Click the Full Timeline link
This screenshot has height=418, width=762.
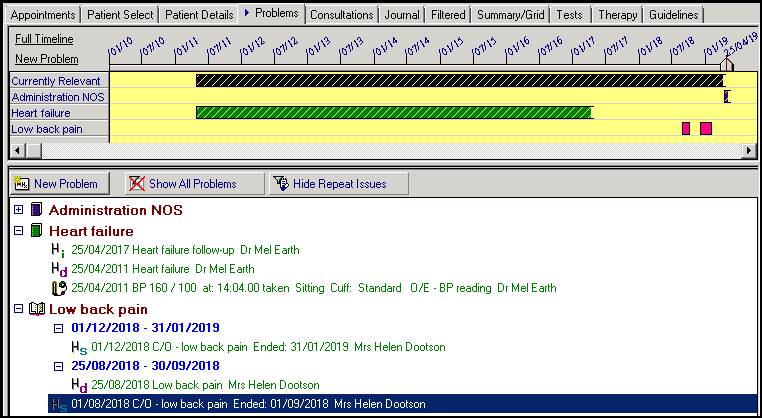coord(43,38)
